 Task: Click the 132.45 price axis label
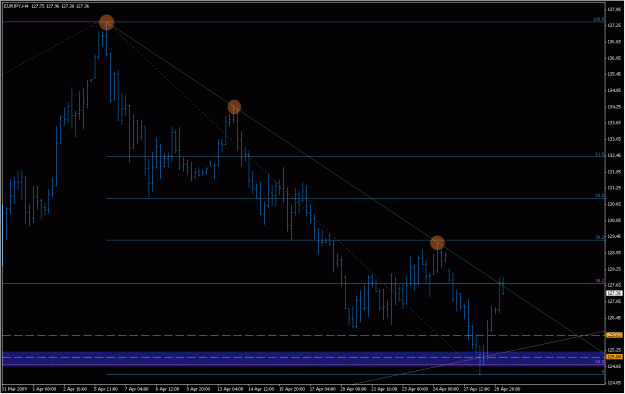[614, 156]
